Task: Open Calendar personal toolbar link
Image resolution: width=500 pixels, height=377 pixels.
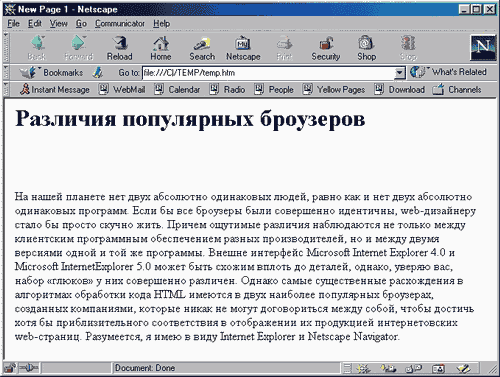Action: [x=177, y=89]
